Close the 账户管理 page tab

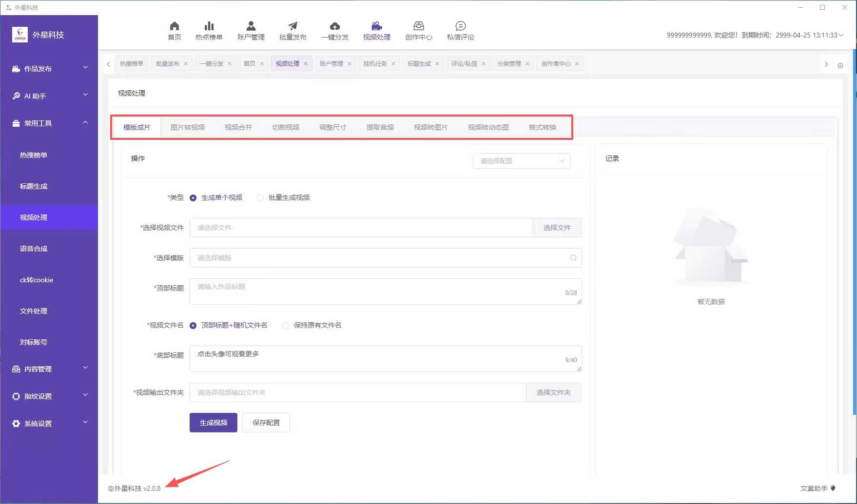tap(350, 64)
